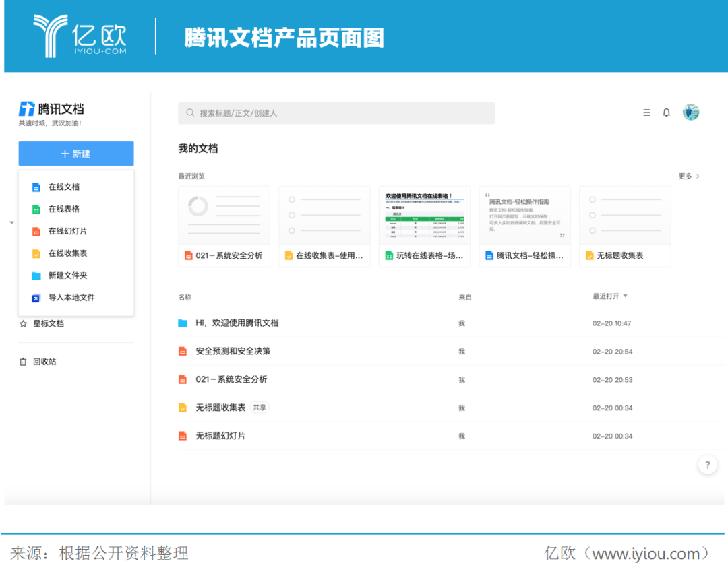Click the search magnifier icon

[x=190, y=112]
